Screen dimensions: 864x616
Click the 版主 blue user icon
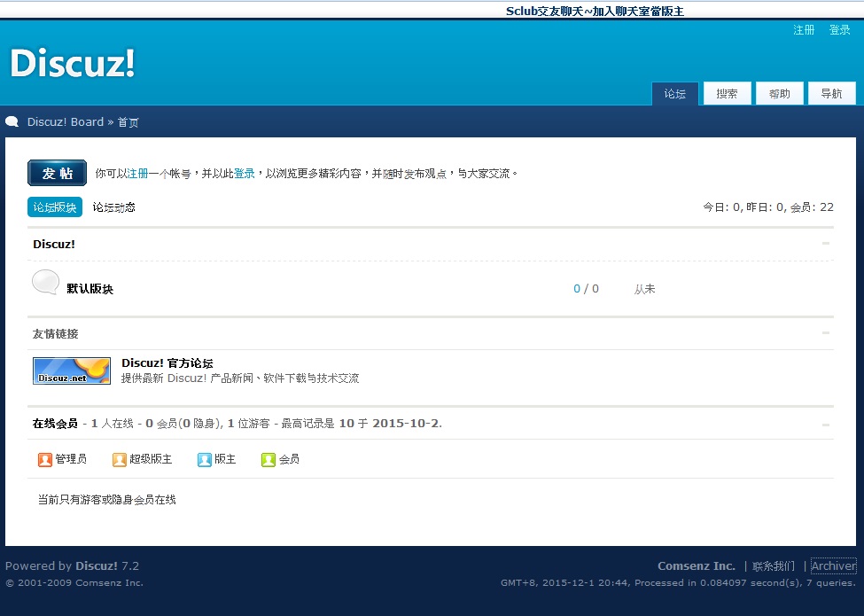[204, 459]
